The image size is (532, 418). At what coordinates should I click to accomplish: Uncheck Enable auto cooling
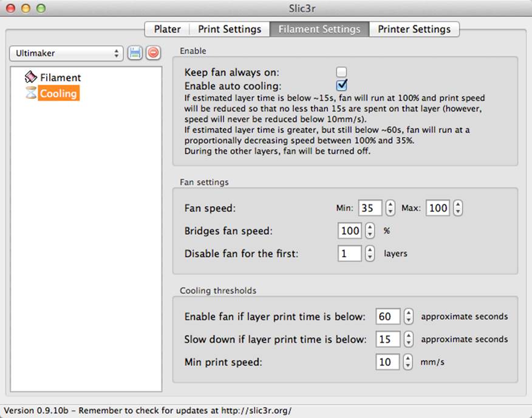341,85
